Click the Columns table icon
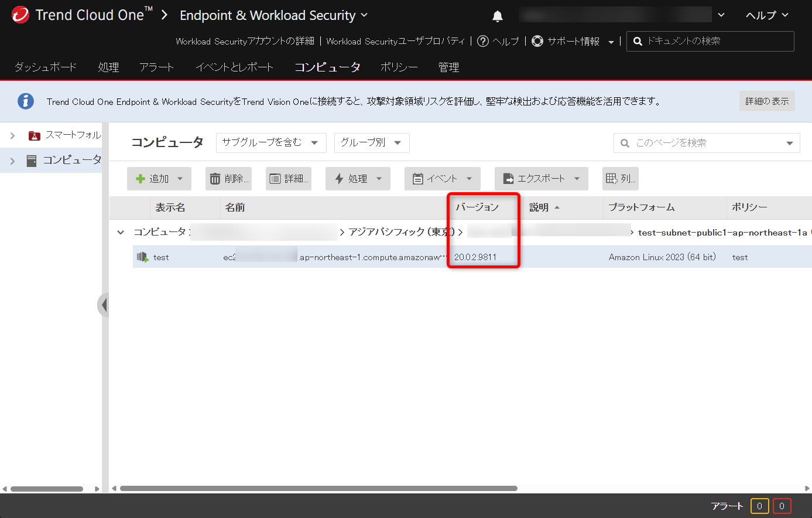This screenshot has height=518, width=812. (x=611, y=179)
